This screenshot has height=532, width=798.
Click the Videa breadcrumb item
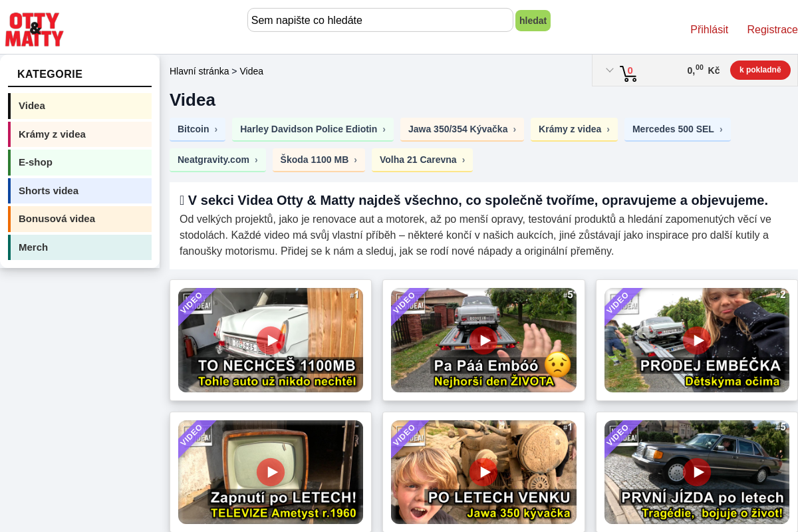click(x=251, y=71)
